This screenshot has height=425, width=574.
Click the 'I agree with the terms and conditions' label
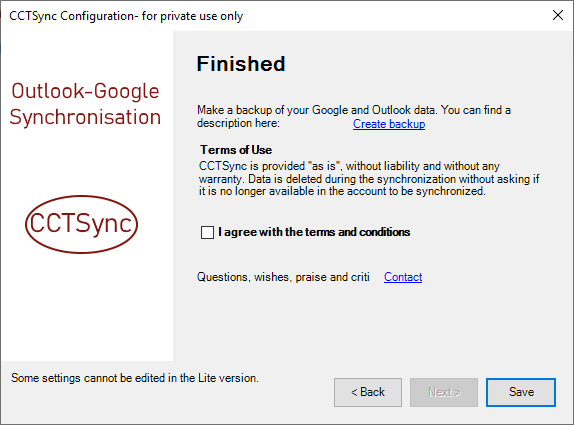pos(314,232)
